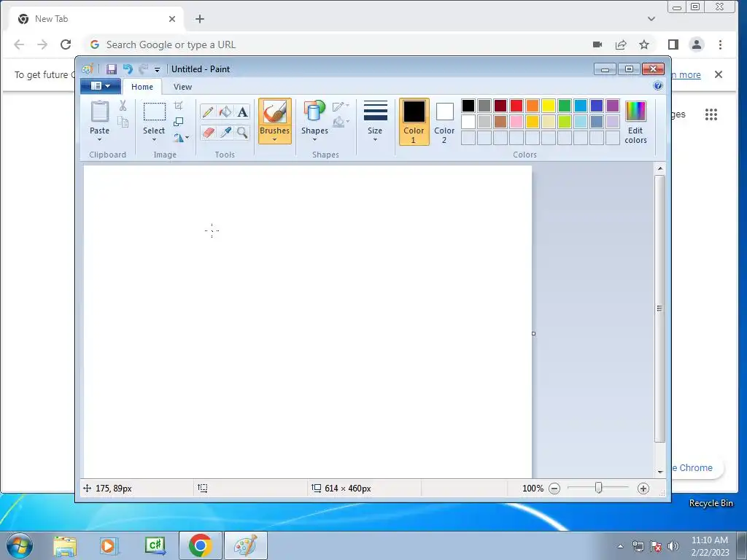Click the Crop icon in Image group
The image size is (747, 560).
pyautogui.click(x=178, y=106)
